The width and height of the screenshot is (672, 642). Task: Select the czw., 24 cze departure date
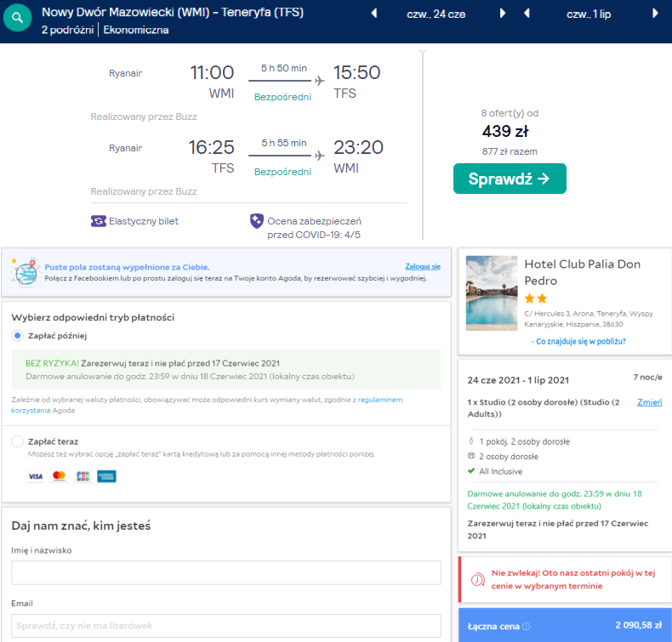pyautogui.click(x=436, y=14)
